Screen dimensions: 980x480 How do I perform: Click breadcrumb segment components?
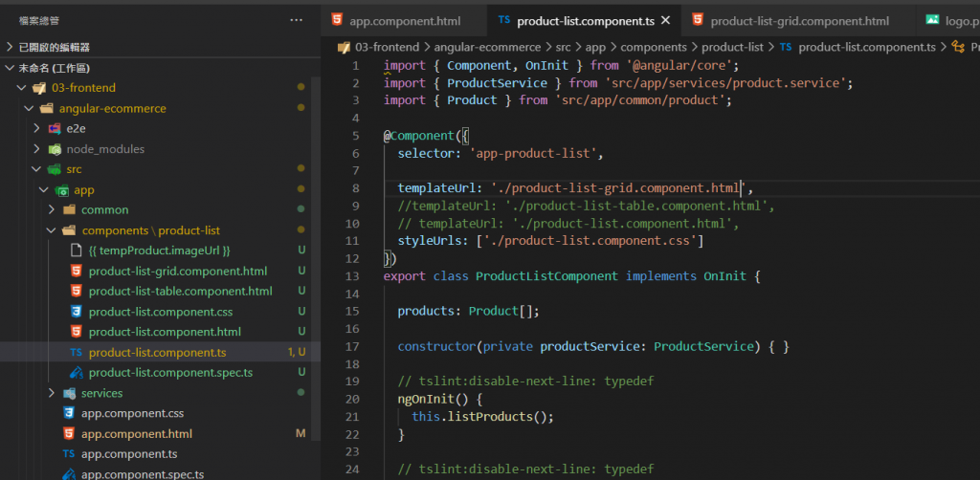pyautogui.click(x=654, y=48)
